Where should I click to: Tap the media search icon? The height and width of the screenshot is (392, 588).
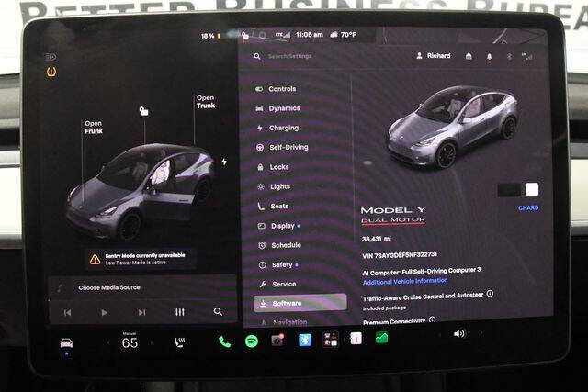coord(218,311)
